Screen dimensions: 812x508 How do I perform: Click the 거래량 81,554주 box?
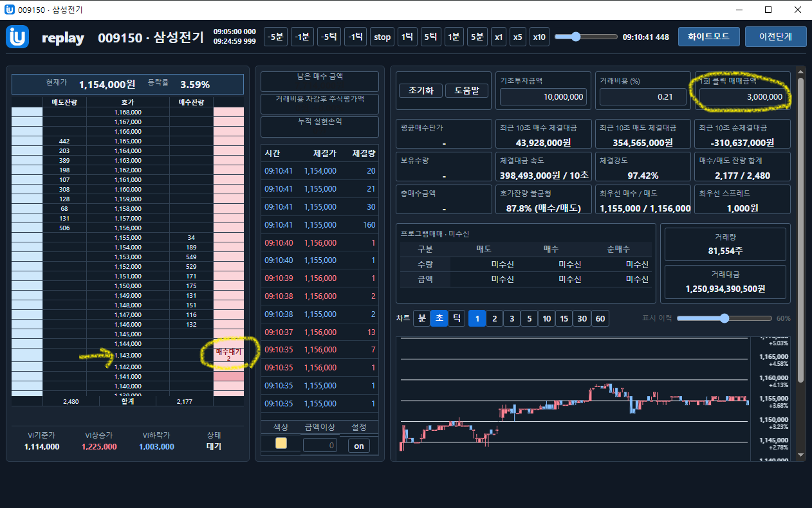(725, 244)
